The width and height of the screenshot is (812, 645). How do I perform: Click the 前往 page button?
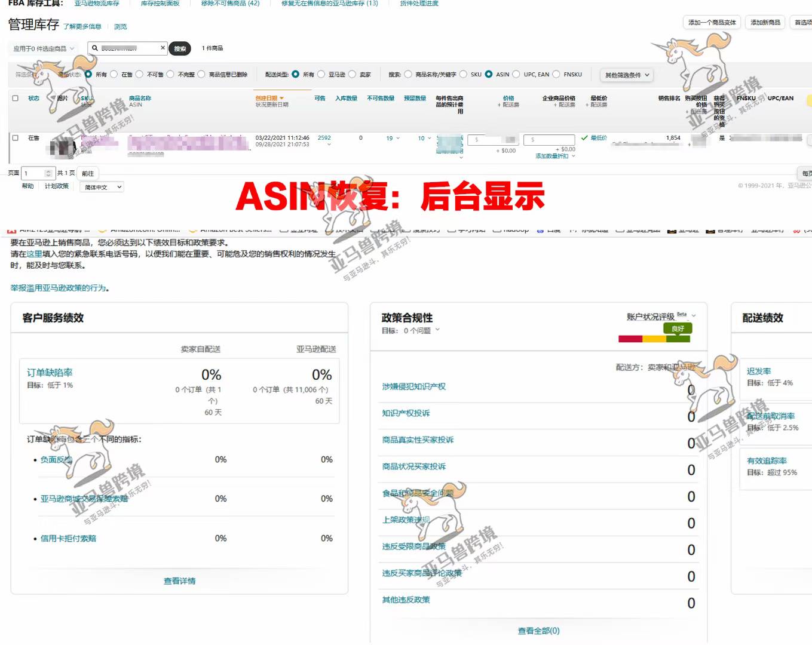[88, 174]
